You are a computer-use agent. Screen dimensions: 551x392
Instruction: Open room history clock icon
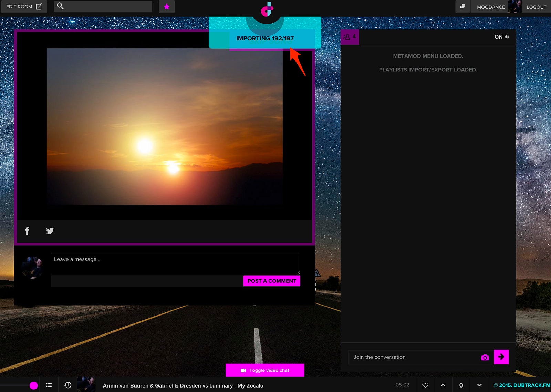(68, 385)
